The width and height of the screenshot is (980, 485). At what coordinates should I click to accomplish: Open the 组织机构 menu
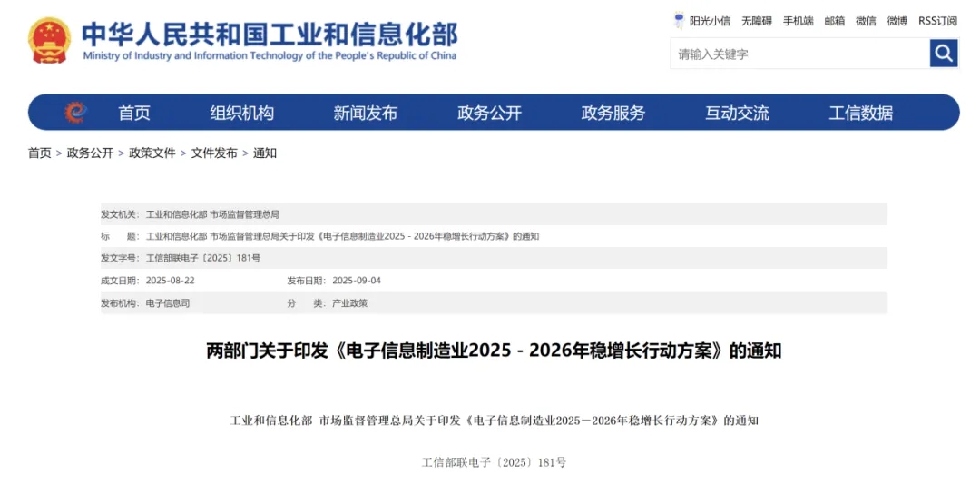[241, 113]
